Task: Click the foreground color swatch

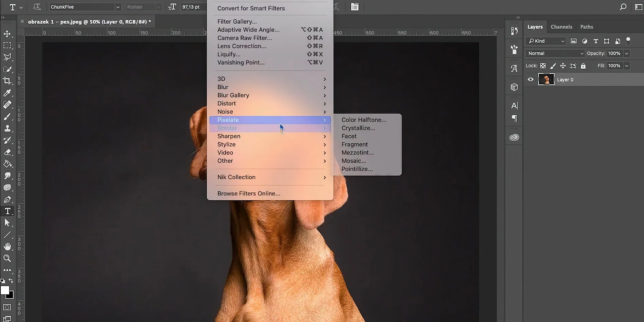Action: click(5, 289)
